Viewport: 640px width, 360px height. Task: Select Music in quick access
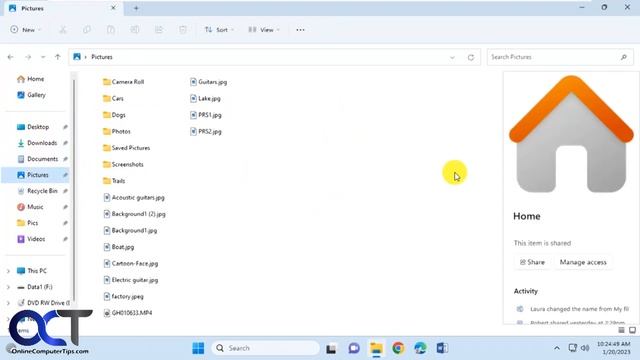(x=30, y=207)
